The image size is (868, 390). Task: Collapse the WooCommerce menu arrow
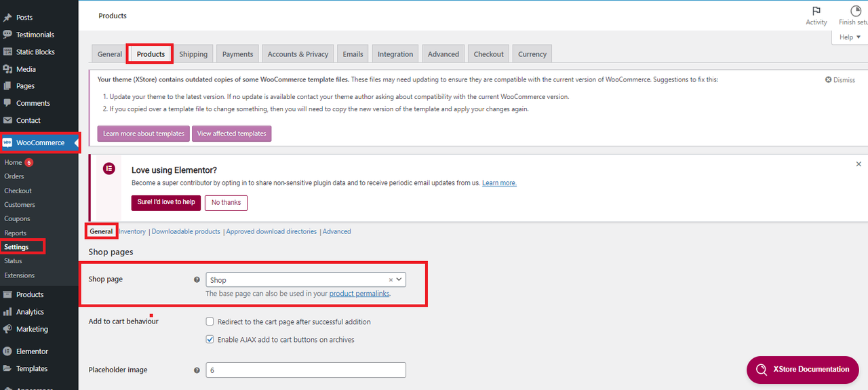click(76, 143)
